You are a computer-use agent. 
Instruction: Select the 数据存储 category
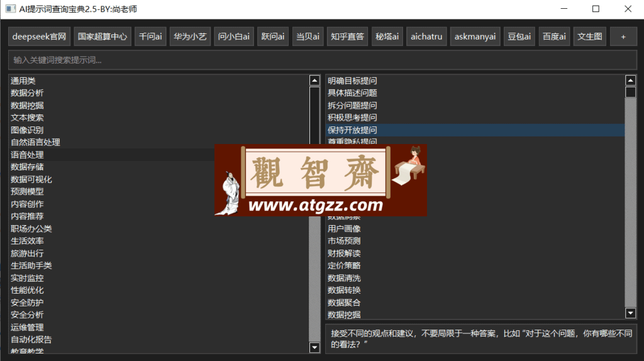tap(158, 167)
